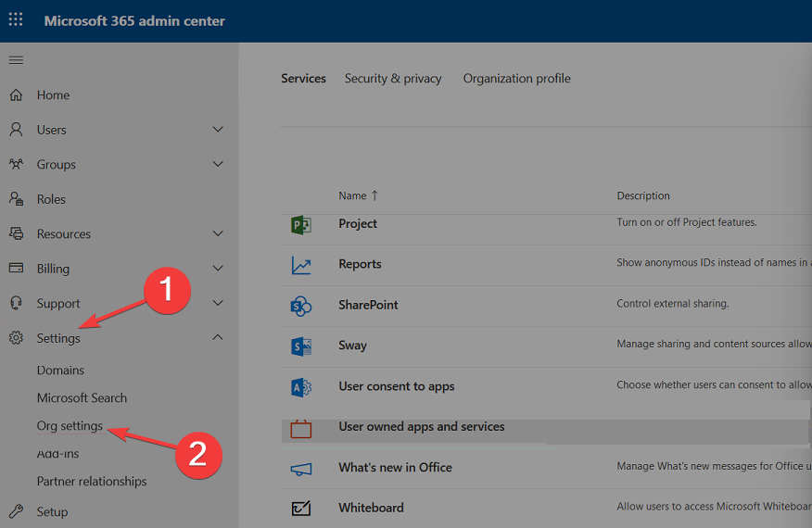Switch to the Services tab

[303, 78]
